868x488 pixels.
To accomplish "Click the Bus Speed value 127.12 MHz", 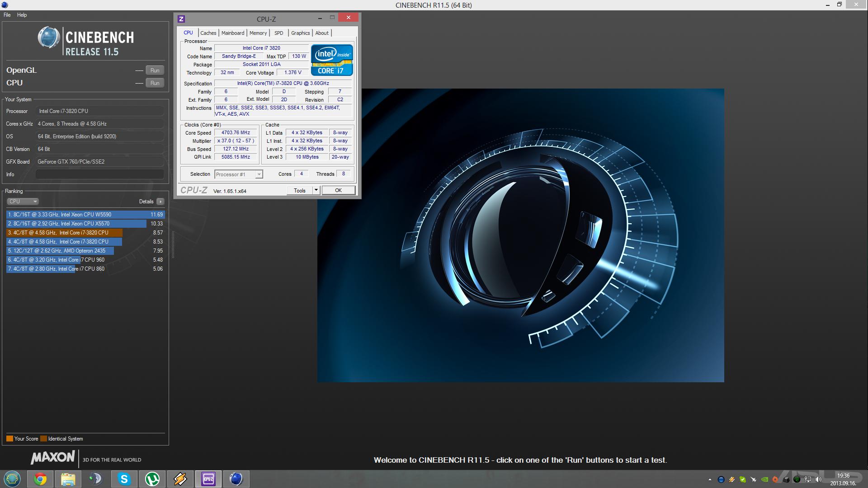I will (x=236, y=149).
